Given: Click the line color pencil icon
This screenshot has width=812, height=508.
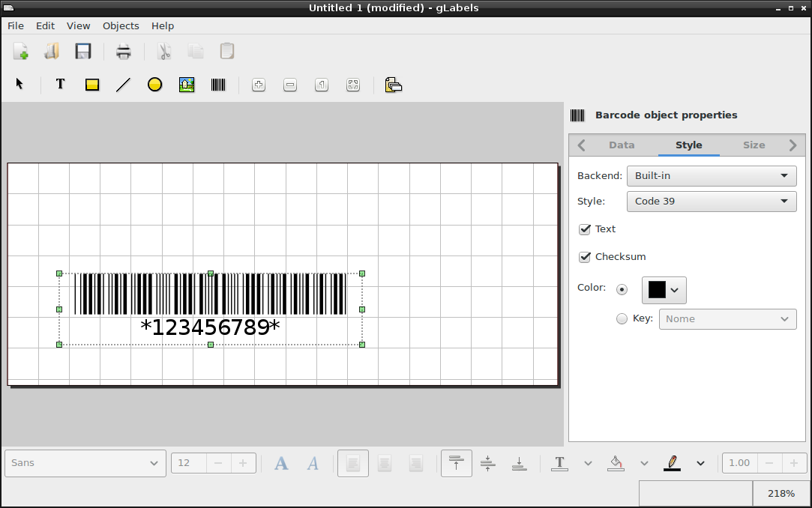Looking at the screenshot, I should click(673, 463).
